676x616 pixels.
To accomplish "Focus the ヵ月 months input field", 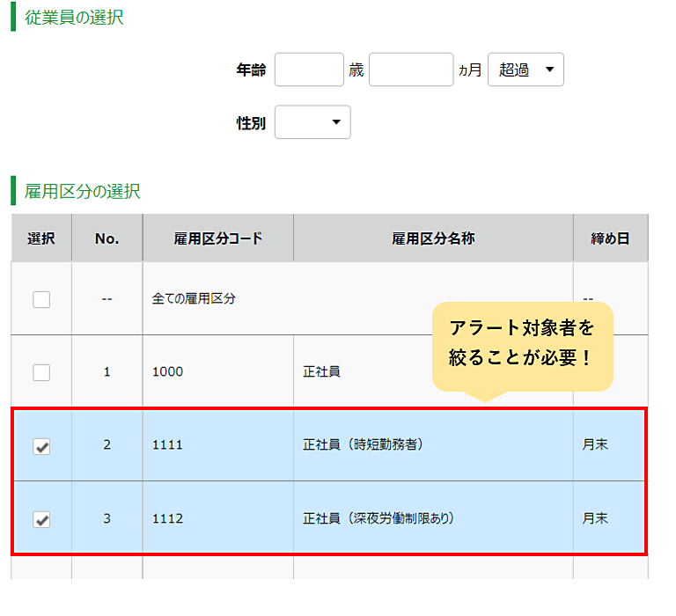I will (x=411, y=70).
